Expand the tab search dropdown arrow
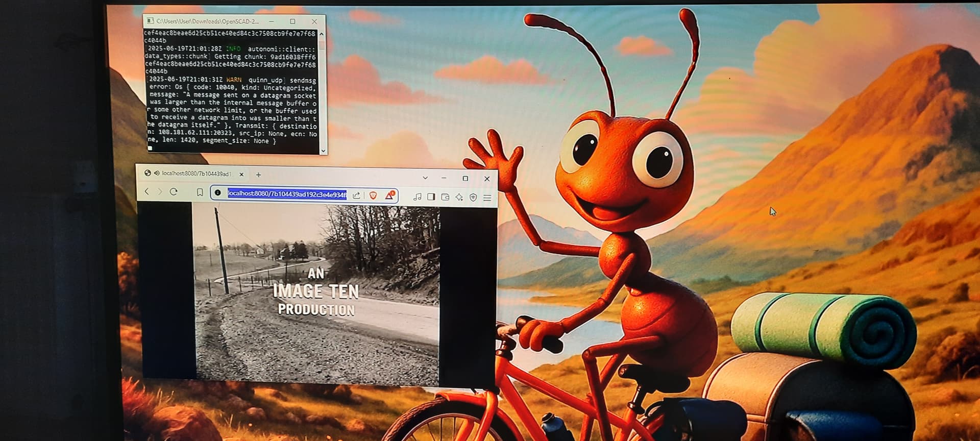980x441 pixels. tap(425, 178)
